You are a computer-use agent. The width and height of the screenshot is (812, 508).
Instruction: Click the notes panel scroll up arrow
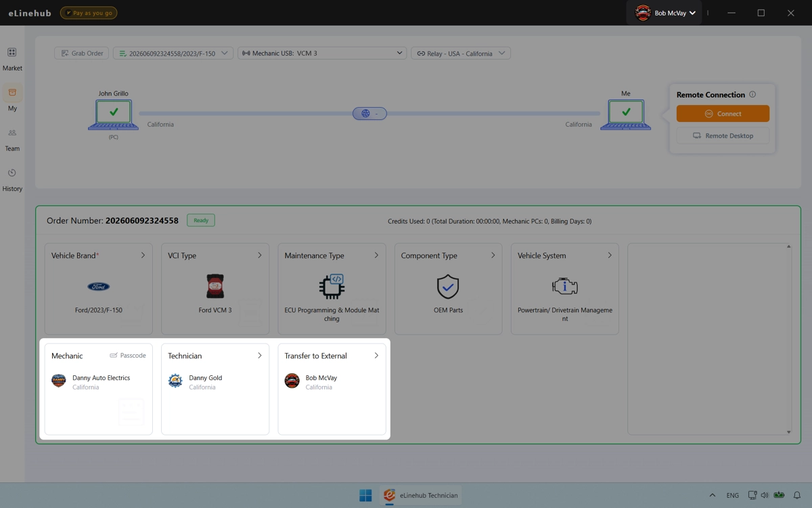pos(788,247)
